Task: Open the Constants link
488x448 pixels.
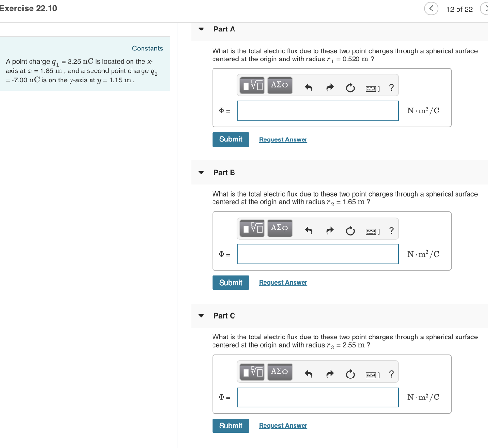Action: [x=148, y=49]
